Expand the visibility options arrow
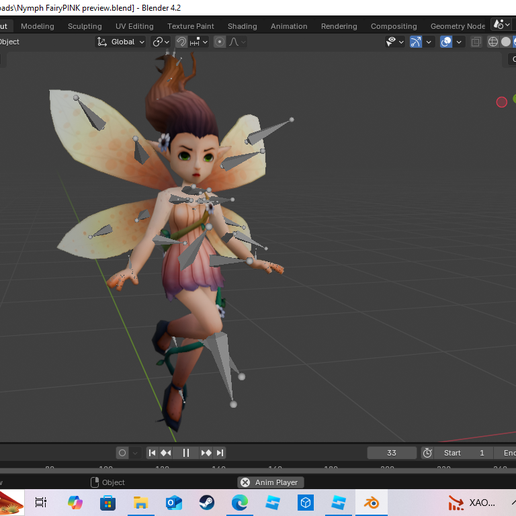The height and width of the screenshot is (516, 516). [x=401, y=42]
